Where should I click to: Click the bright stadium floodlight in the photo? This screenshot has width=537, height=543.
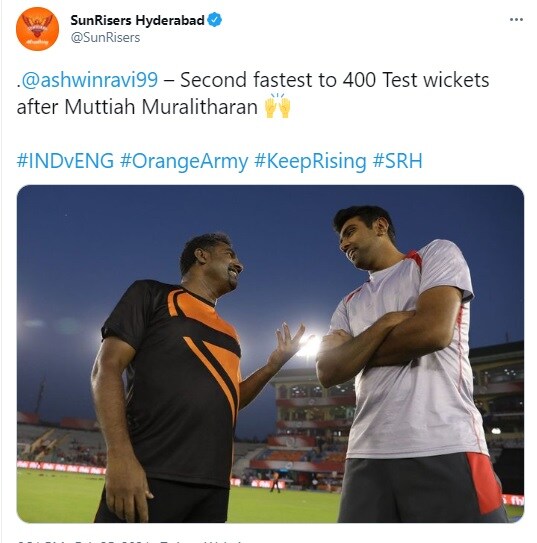[x=309, y=346]
